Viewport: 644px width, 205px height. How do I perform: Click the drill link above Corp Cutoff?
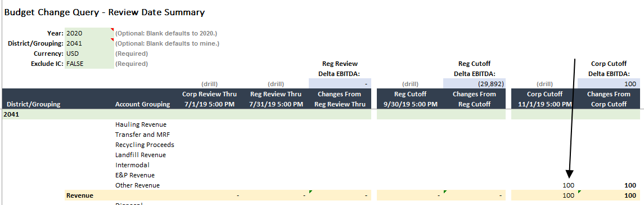pos(544,84)
